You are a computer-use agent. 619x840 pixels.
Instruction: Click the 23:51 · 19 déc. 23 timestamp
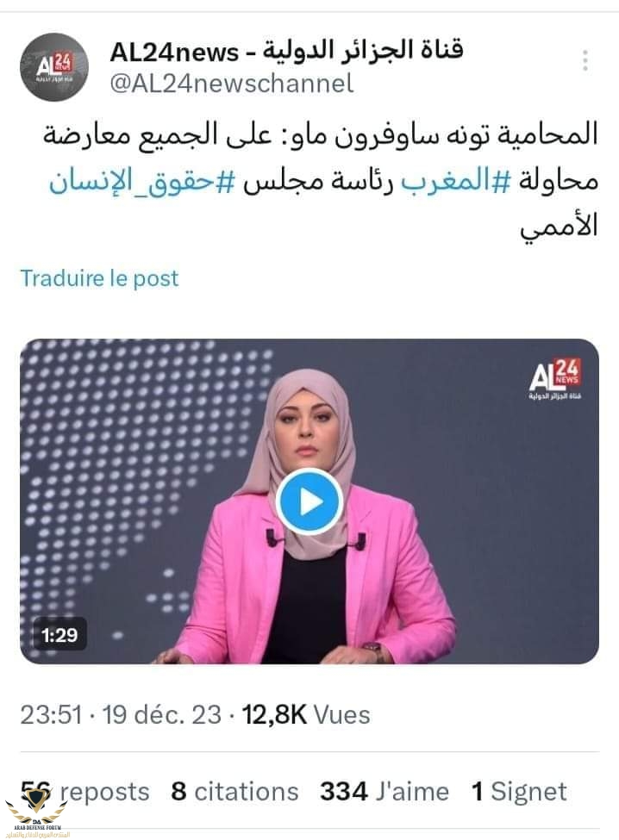point(121,714)
